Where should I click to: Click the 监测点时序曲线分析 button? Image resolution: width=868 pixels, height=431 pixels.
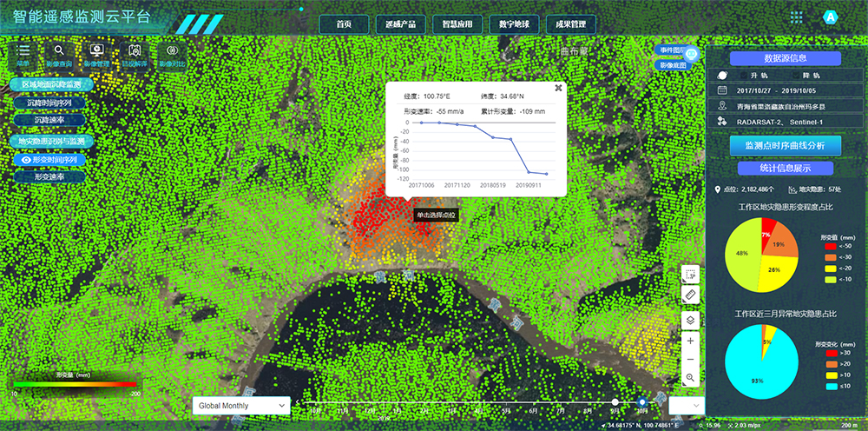click(785, 145)
